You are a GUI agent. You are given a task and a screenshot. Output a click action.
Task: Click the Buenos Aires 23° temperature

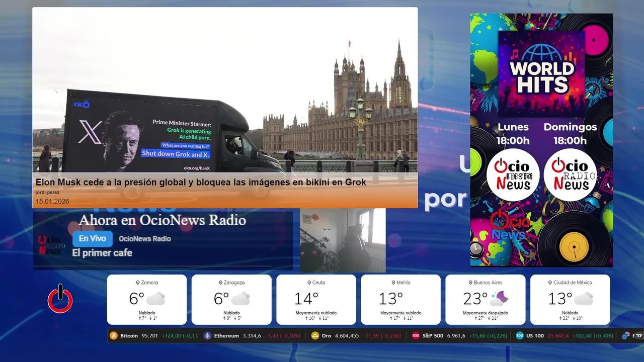click(x=475, y=299)
